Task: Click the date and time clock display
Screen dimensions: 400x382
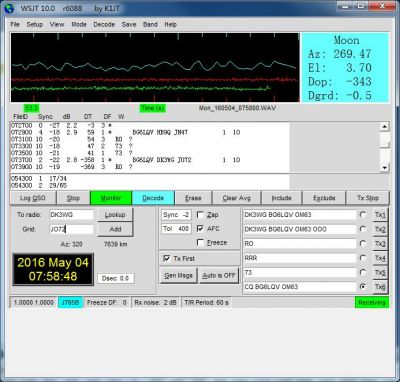Action: [53, 269]
